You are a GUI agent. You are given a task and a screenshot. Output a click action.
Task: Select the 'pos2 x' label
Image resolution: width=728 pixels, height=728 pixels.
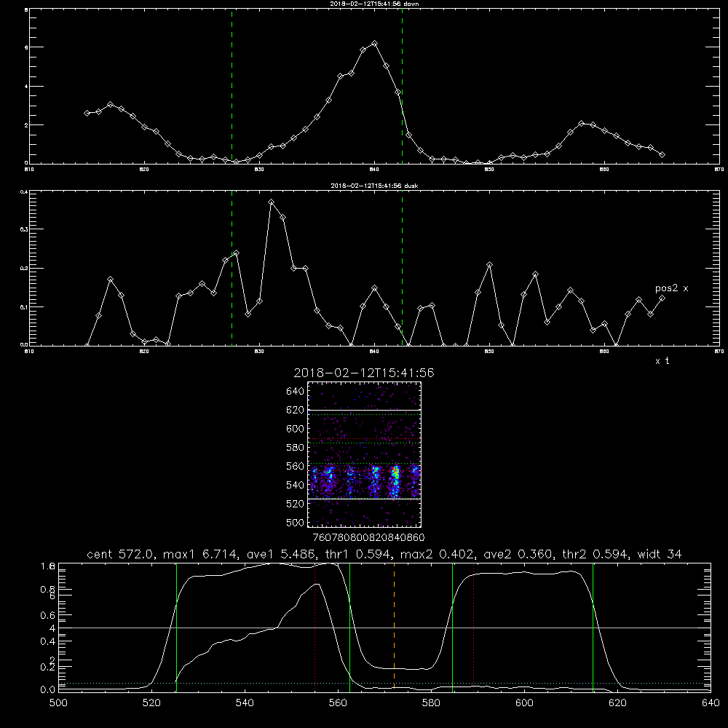(x=671, y=288)
